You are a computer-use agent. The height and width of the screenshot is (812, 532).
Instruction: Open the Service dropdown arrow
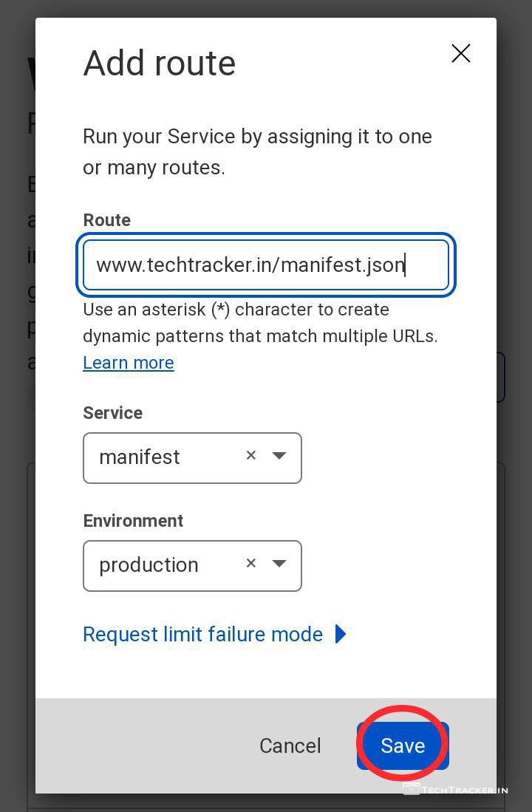279,456
